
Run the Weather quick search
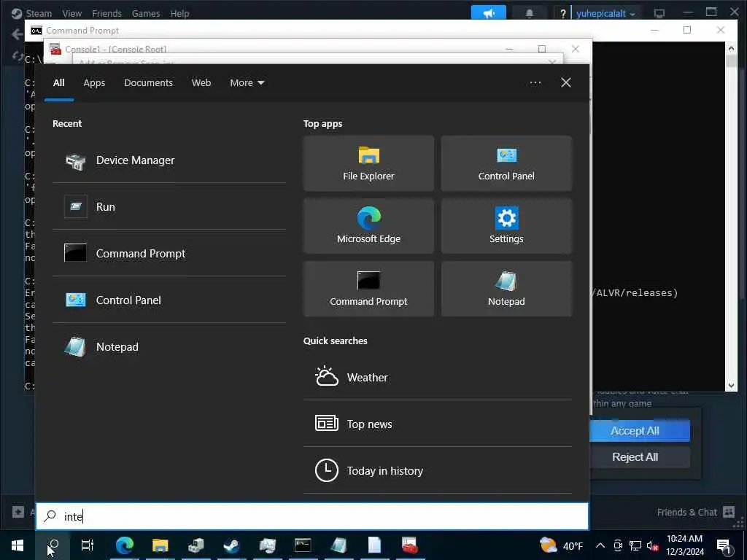[x=438, y=378]
